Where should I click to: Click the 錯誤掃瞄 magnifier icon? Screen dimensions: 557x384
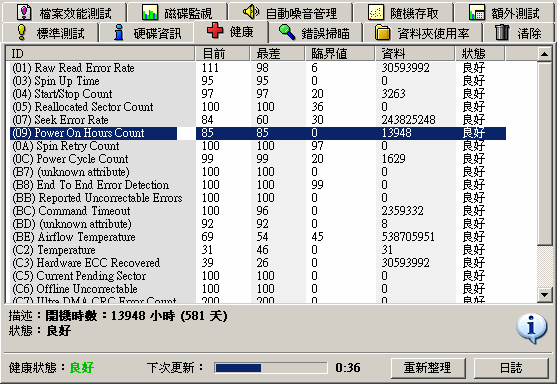(x=287, y=32)
